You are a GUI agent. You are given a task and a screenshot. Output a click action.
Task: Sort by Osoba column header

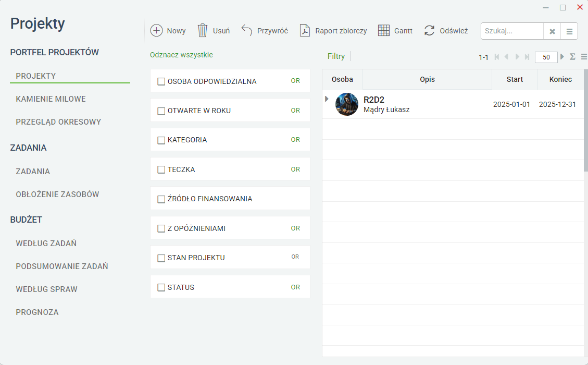pyautogui.click(x=342, y=79)
